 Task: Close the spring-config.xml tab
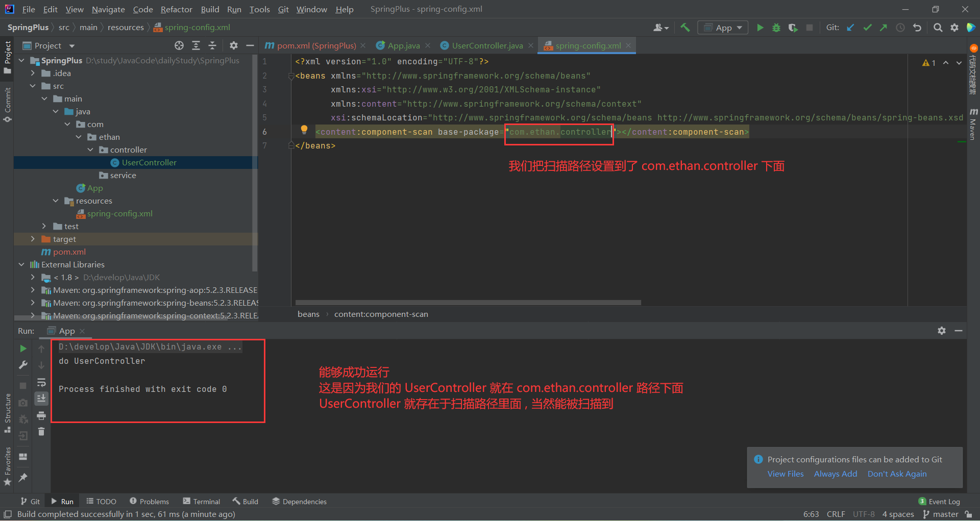628,45
